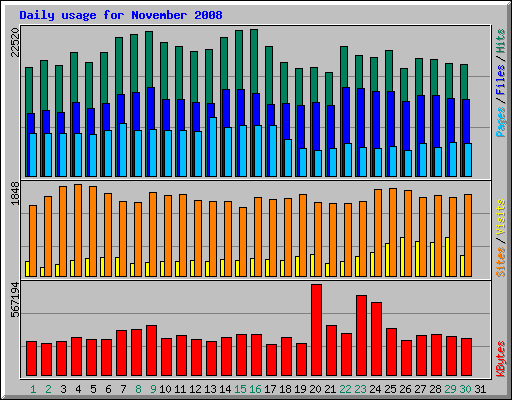Select day label "24" on the x-axis

point(375,389)
